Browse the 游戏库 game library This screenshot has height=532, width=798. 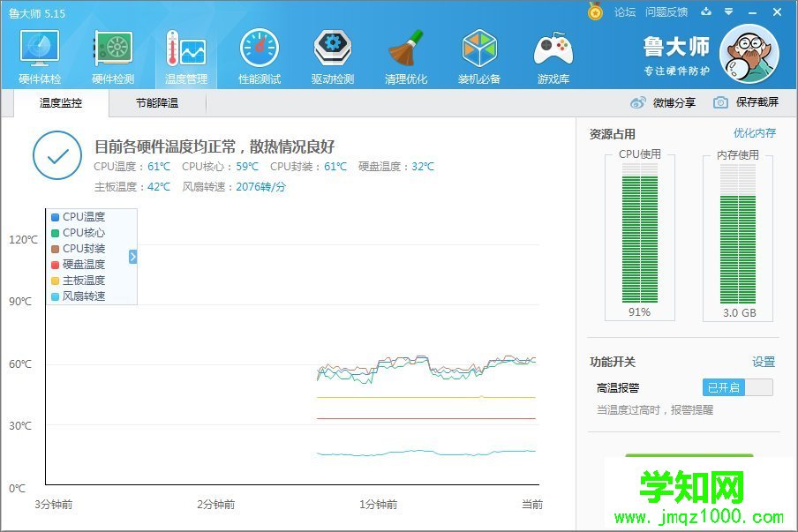point(553,55)
